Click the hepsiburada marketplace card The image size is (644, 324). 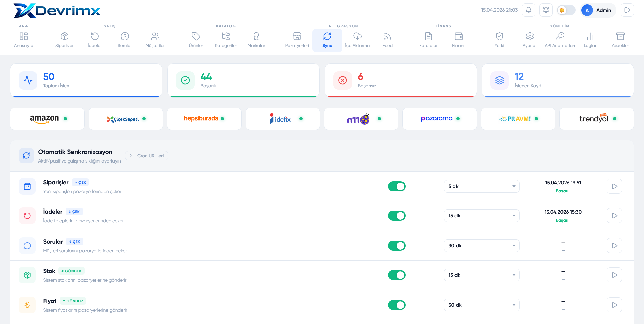(204, 119)
